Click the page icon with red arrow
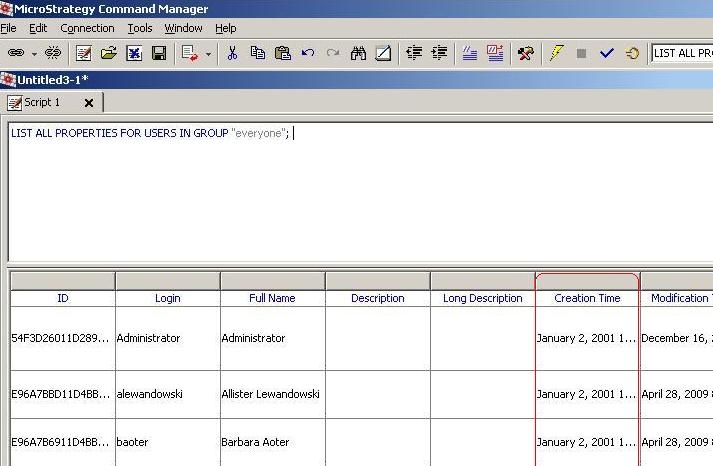 [190, 53]
